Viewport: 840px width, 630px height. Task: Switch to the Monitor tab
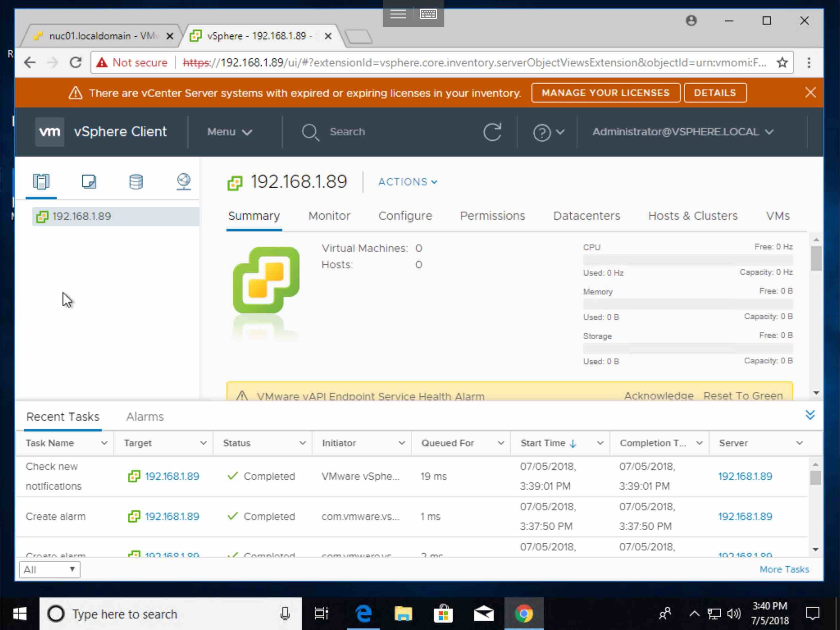click(x=329, y=216)
